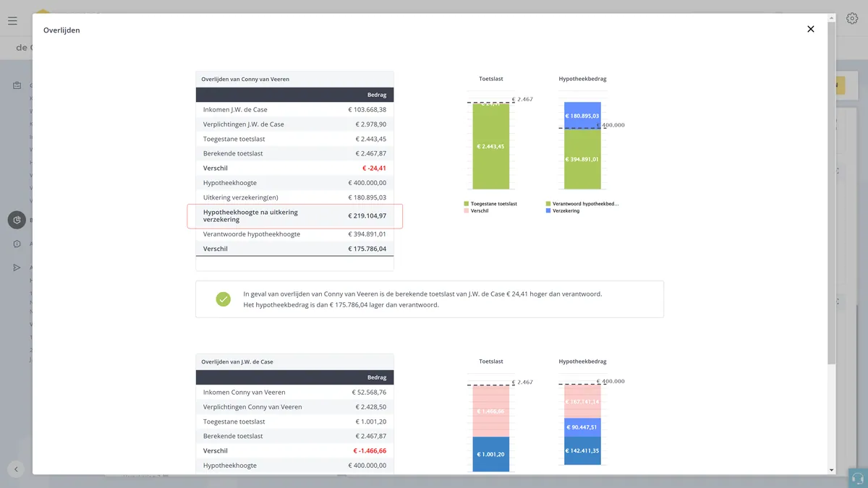Viewport: 868px width, 488px height.
Task: Click the amount € 52.568,76
Action: coord(369,393)
